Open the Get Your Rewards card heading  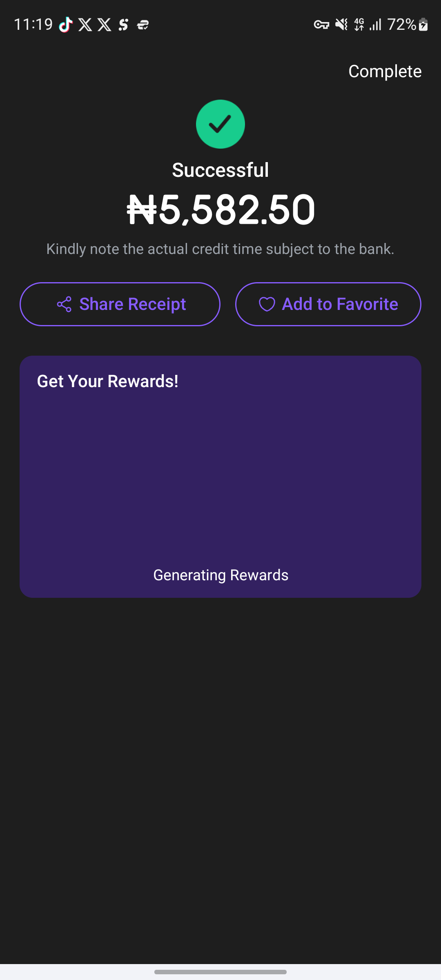click(x=108, y=381)
